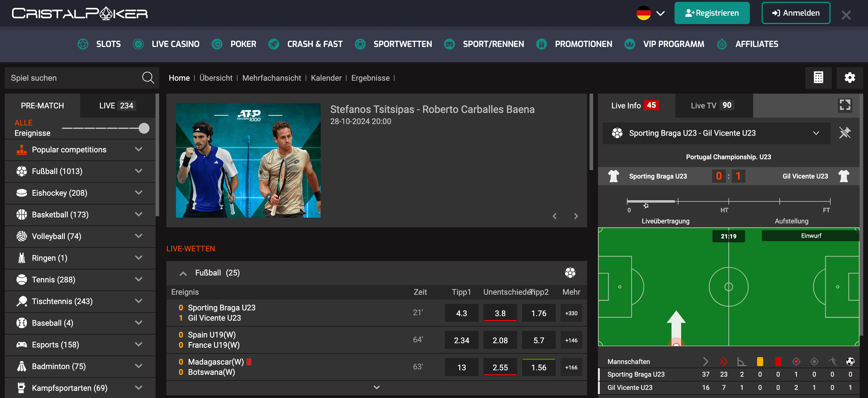This screenshot has height=398, width=868.
Task: Open the SPORTWETTEN menu item
Action: pyautogui.click(x=402, y=44)
